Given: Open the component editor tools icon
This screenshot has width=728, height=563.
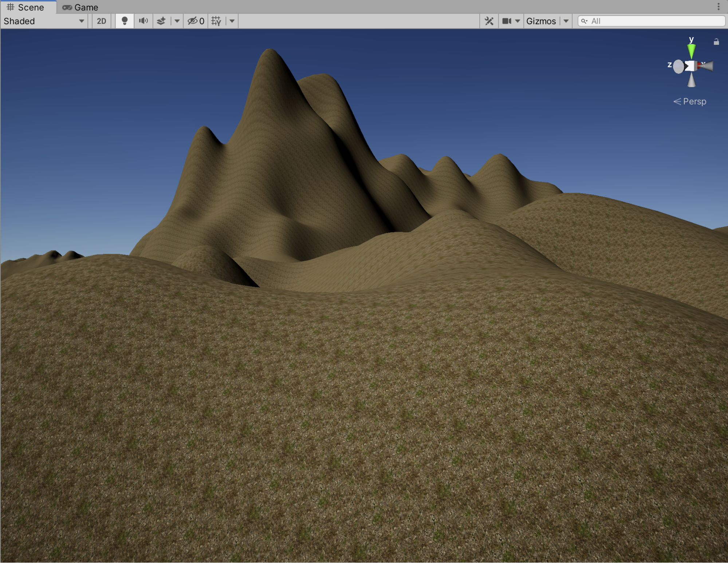Looking at the screenshot, I should pyautogui.click(x=489, y=21).
